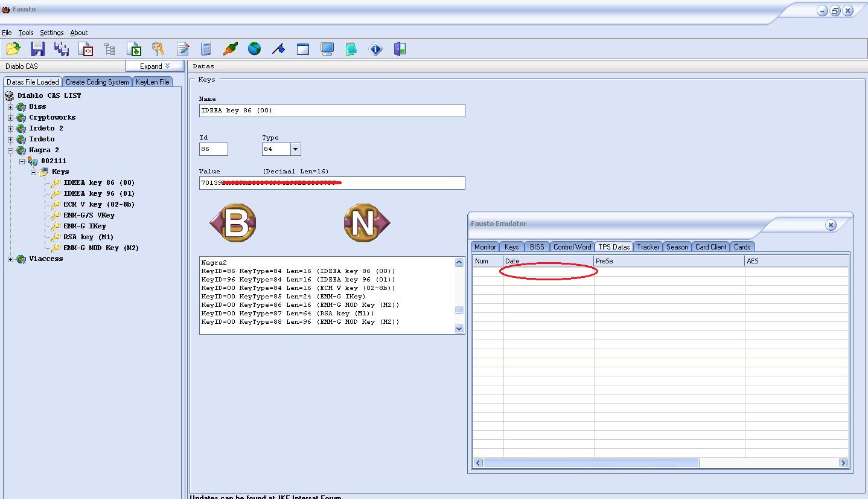Click the notepad with pencil edit icon
Screen dimensions: 868x499
(x=182, y=49)
